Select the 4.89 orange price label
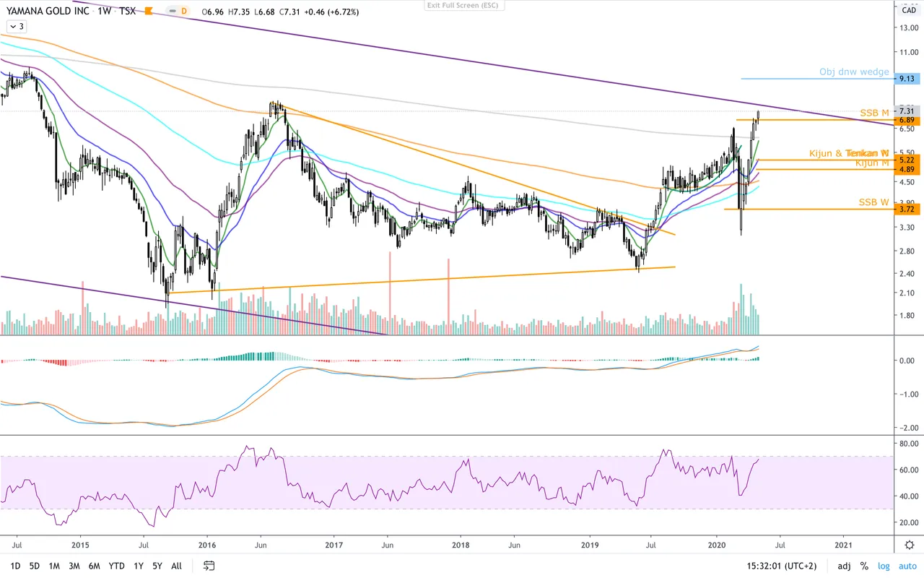Image resolution: width=924 pixels, height=578 pixels. 907,169
